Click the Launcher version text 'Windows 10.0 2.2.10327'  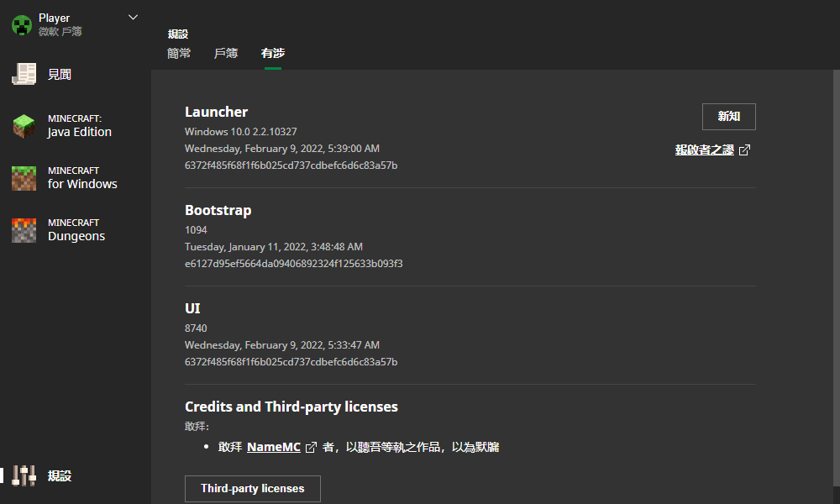tap(240, 131)
